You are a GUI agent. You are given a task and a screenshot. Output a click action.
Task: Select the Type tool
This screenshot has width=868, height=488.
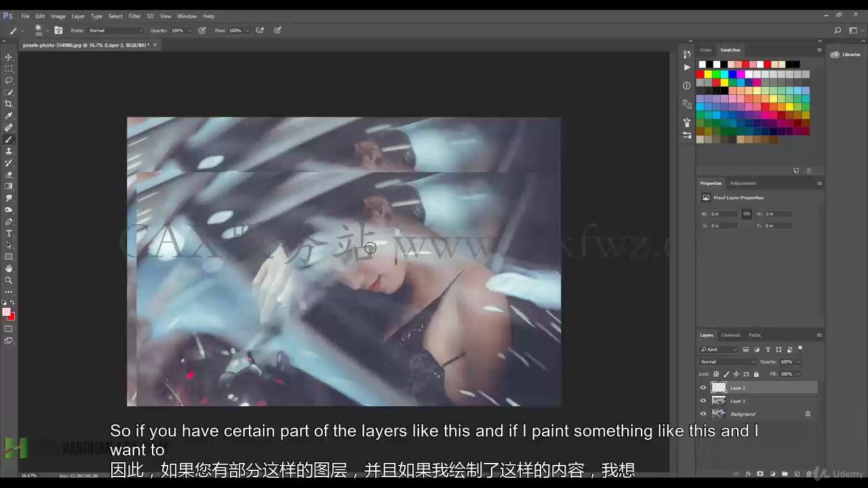pos(9,234)
